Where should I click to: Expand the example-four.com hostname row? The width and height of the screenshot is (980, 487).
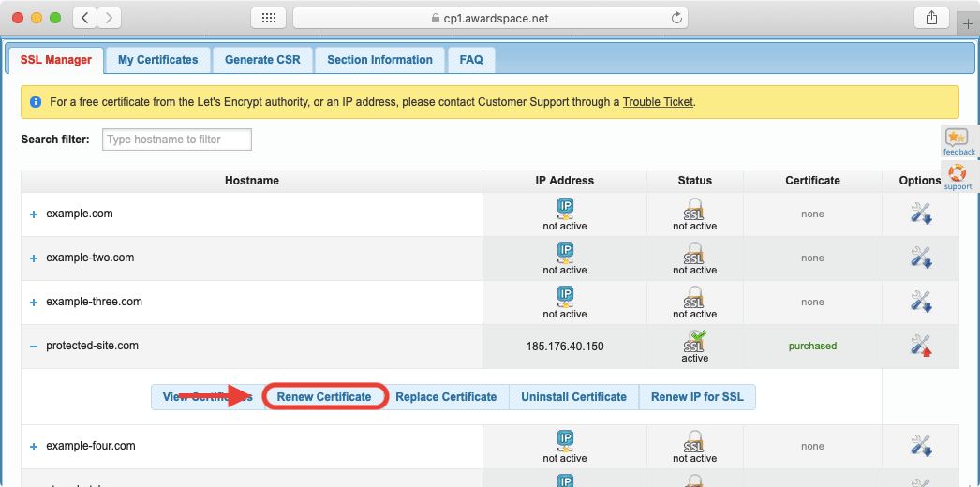[x=34, y=447]
